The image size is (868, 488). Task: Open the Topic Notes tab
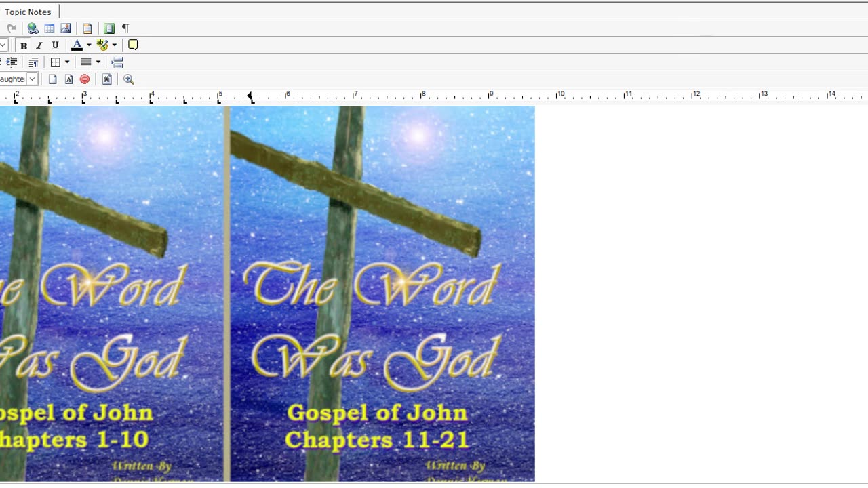28,12
